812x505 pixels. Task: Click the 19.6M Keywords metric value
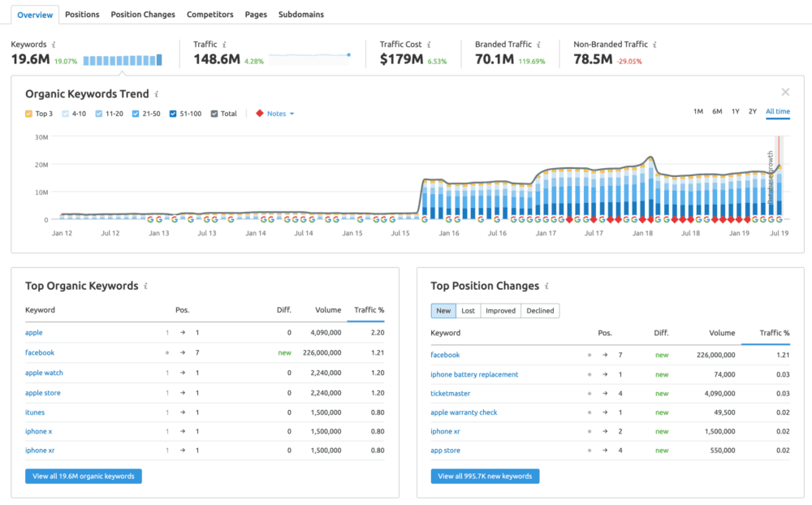coord(31,59)
